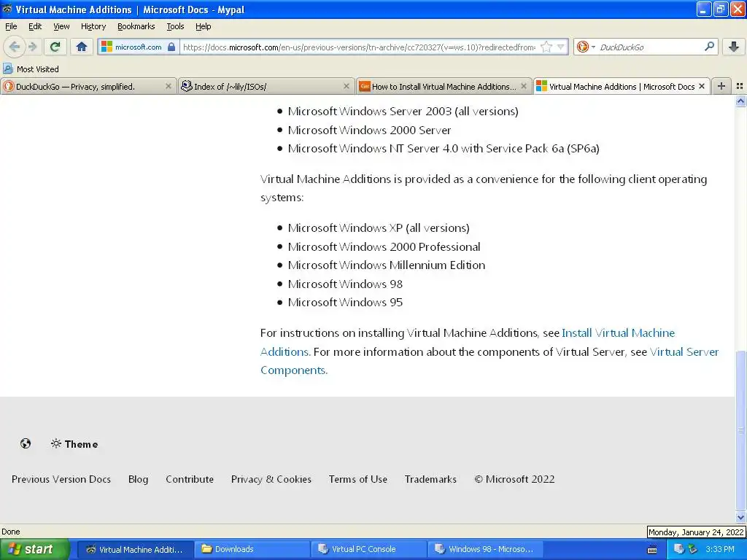Viewport: 747px width, 560px height.
Task: Close the Index of /~lily/ISOs/ tab
Action: tap(347, 86)
